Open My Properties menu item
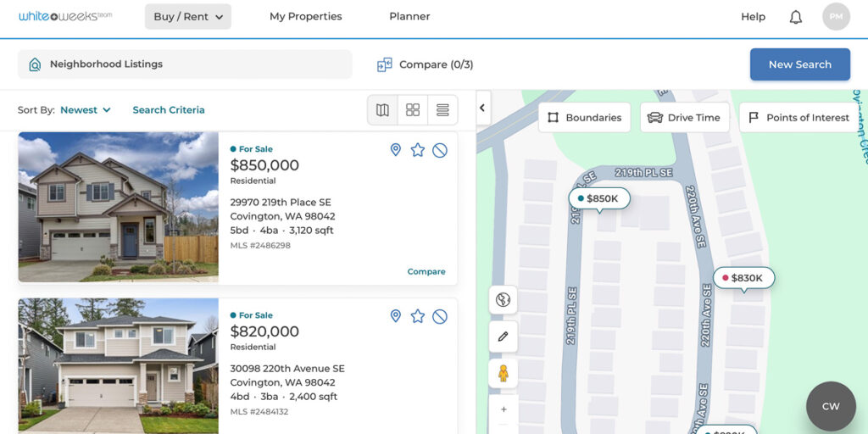868x434 pixels. click(x=305, y=17)
